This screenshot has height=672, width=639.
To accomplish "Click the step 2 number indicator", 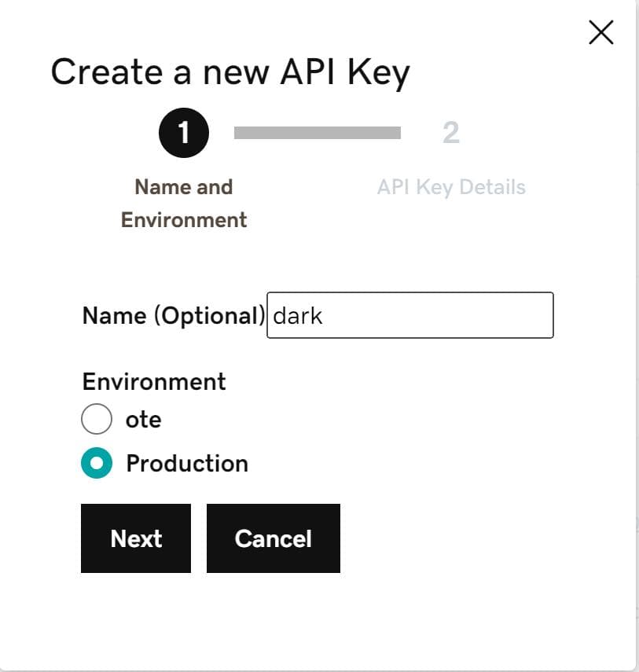I will pos(451,132).
